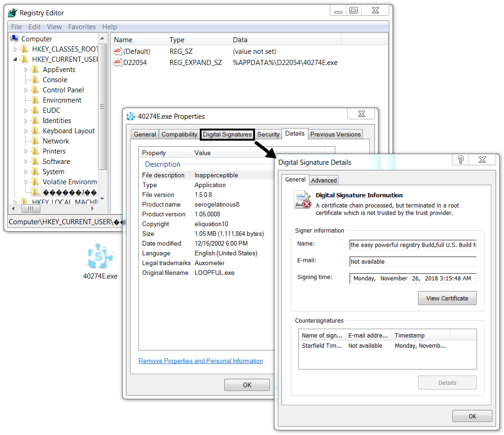Image resolution: width=504 pixels, height=435 pixels.
Task: Click the View Certificate button
Action: coord(447,298)
